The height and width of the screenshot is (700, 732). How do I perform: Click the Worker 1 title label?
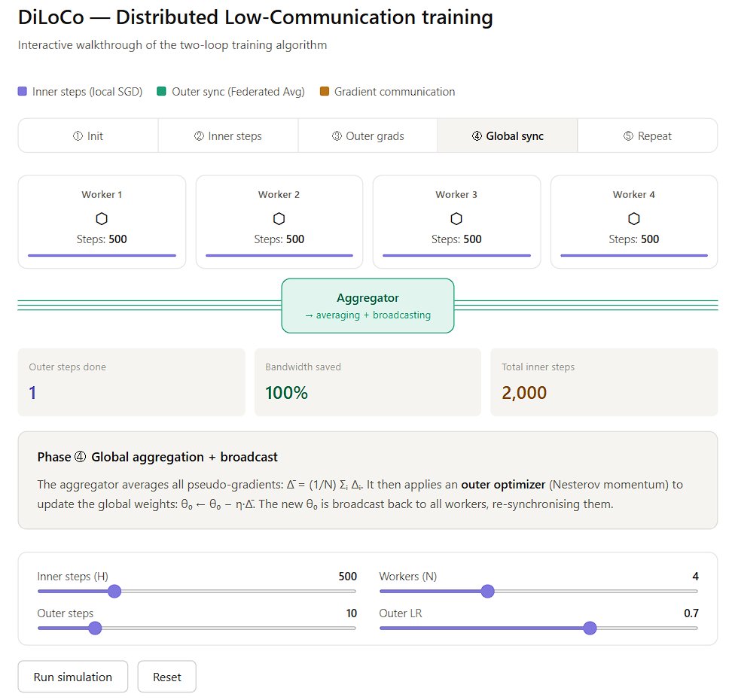[102, 195]
